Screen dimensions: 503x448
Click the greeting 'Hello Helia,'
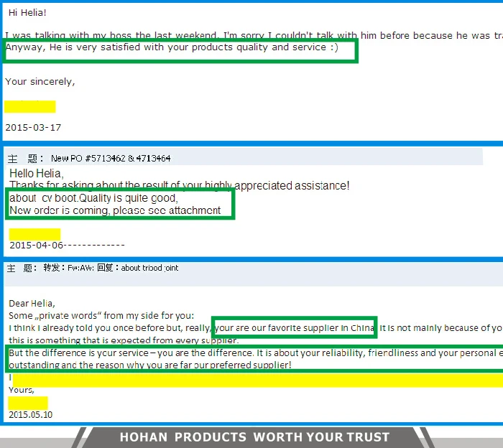[x=37, y=174]
